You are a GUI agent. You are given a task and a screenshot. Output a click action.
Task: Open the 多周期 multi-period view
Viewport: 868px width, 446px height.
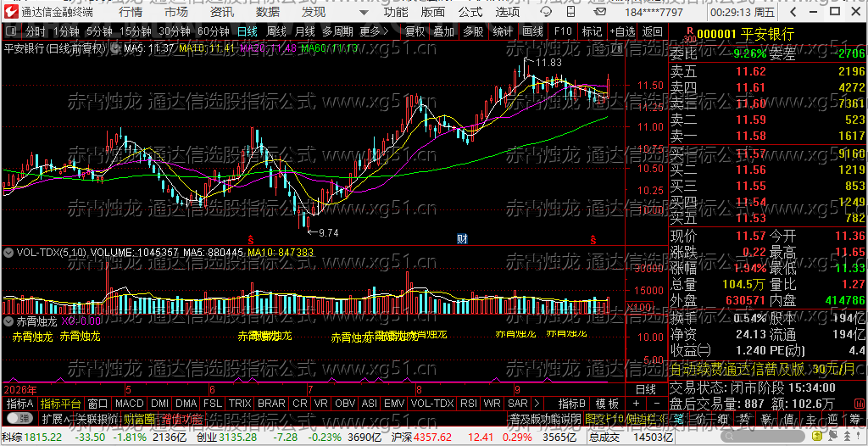(337, 31)
